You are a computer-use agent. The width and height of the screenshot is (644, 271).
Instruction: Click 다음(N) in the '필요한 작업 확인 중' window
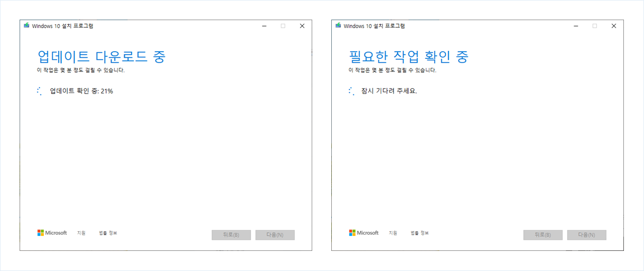point(587,235)
